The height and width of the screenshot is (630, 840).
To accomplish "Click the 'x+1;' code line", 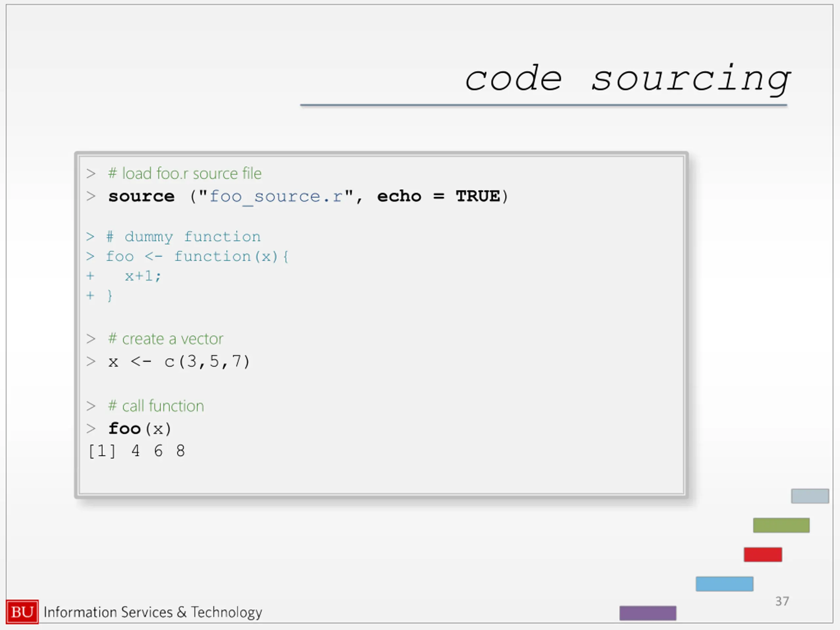I will pyautogui.click(x=143, y=276).
